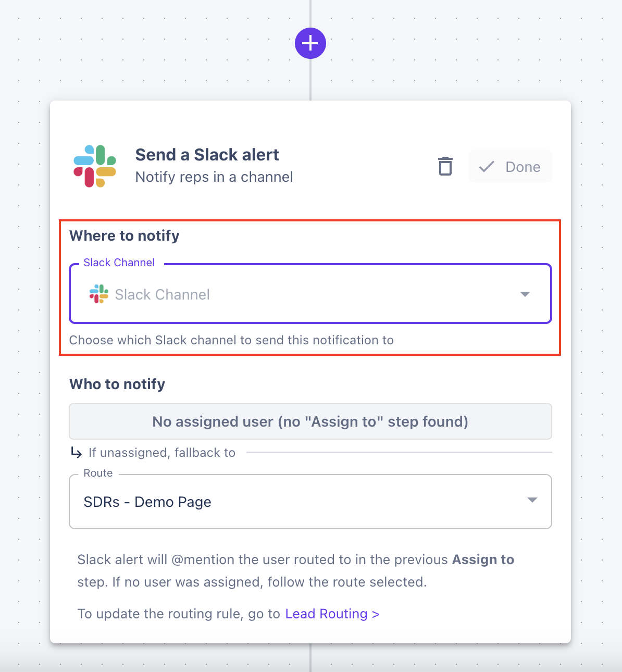
Task: Click the bold "Assign to" text
Action: [x=483, y=559]
